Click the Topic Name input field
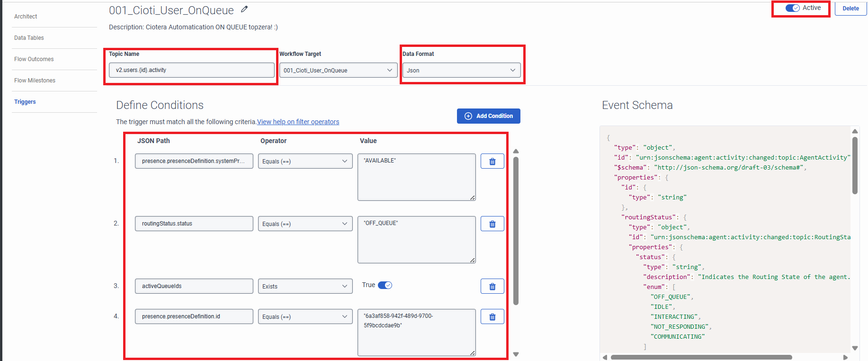Image resolution: width=868 pixels, height=361 pixels. pos(191,70)
